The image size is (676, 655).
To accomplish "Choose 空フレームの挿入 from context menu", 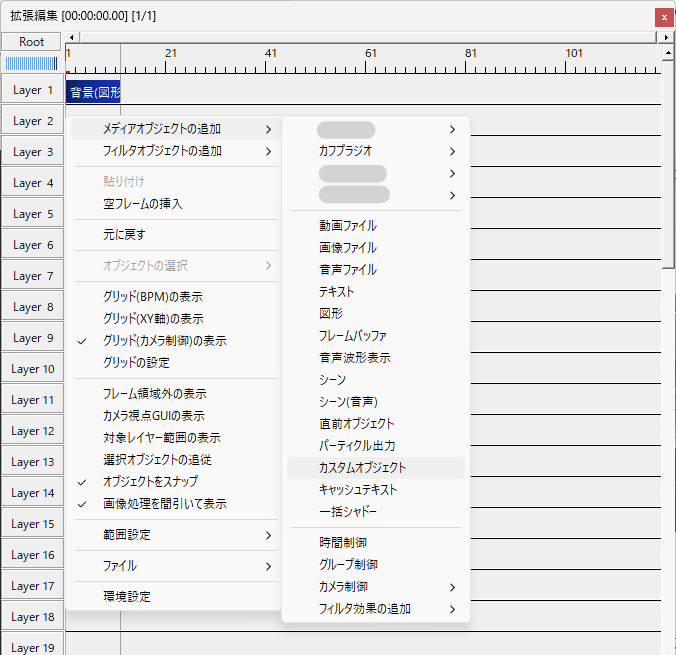I will pos(176,204).
